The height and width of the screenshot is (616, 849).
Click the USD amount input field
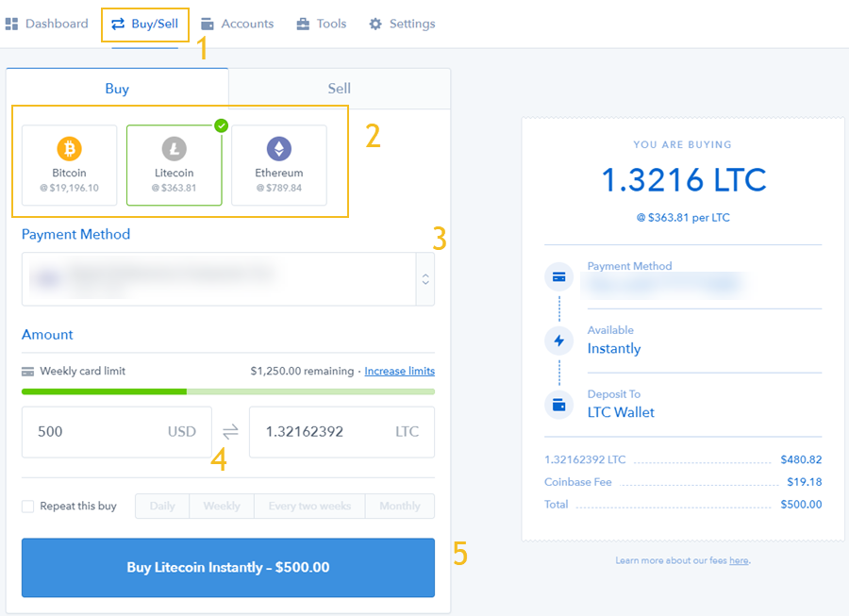click(117, 432)
